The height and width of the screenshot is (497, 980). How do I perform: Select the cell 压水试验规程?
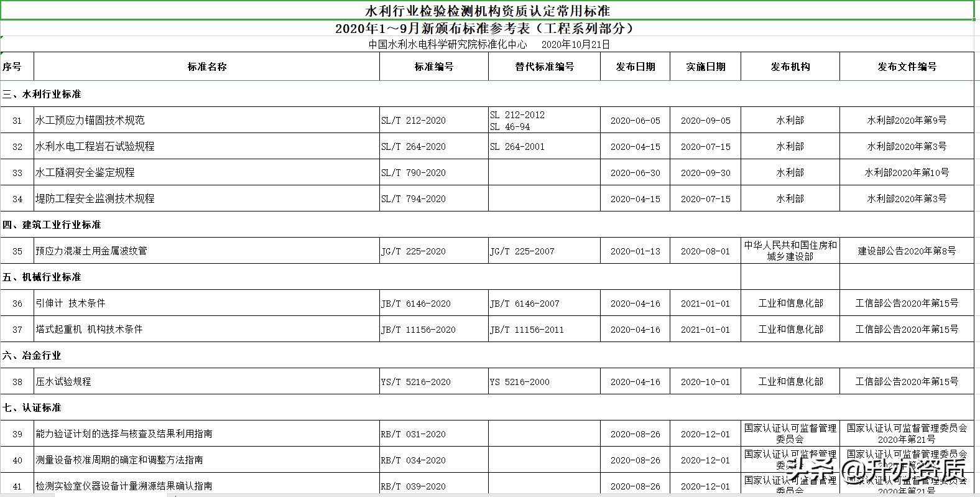click(63, 381)
